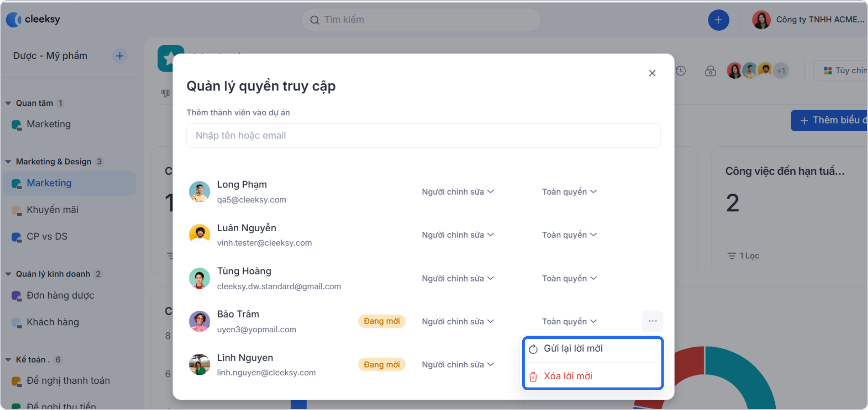
Task: Open role dropdown for Linh Nguyen
Action: [458, 365]
